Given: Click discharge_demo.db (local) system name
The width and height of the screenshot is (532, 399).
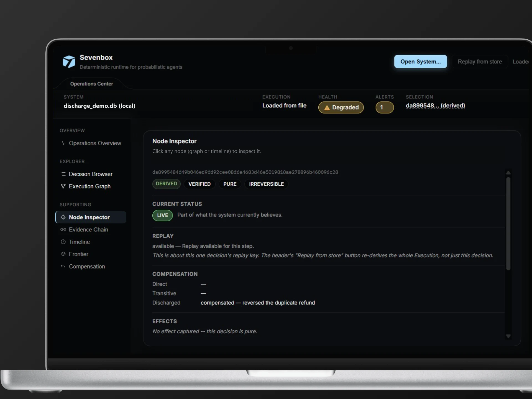Looking at the screenshot, I should click(99, 106).
